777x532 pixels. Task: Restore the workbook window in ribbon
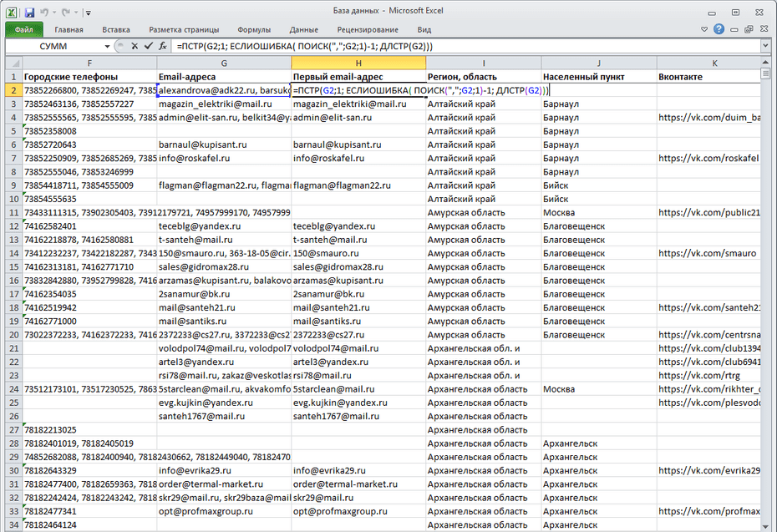pyautogui.click(x=749, y=30)
